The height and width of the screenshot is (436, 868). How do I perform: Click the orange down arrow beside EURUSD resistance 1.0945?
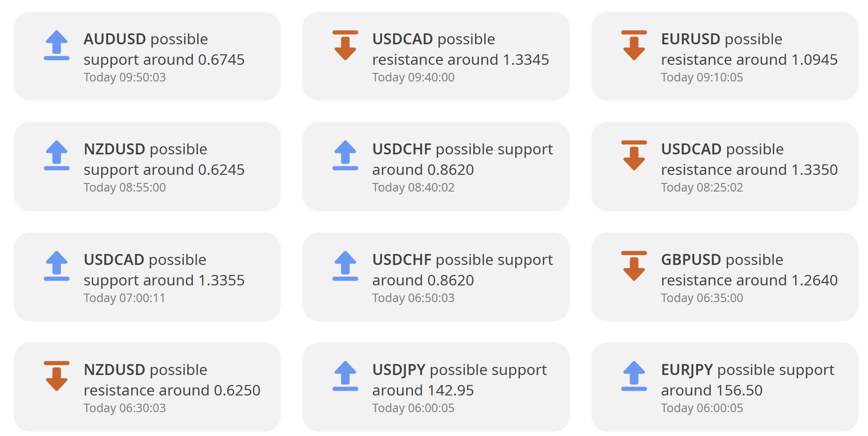pyautogui.click(x=634, y=45)
